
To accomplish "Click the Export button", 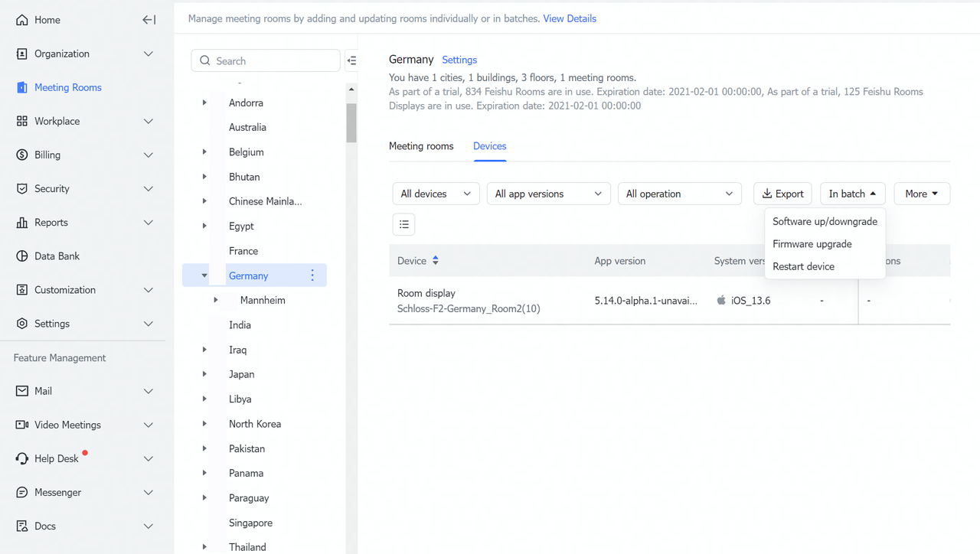I will [x=782, y=194].
